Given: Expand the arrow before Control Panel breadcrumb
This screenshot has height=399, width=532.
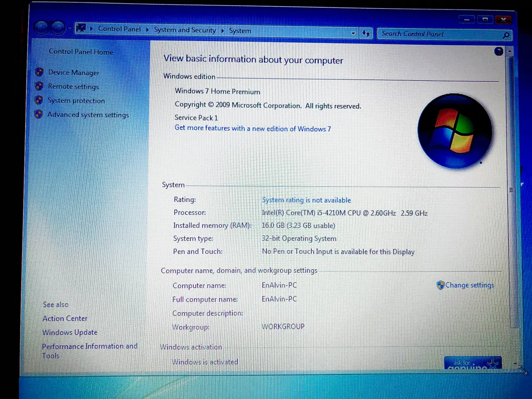Looking at the screenshot, I should (x=91, y=29).
